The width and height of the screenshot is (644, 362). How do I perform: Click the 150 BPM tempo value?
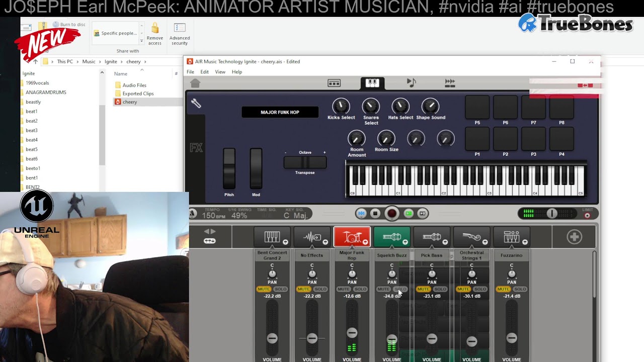[213, 216]
